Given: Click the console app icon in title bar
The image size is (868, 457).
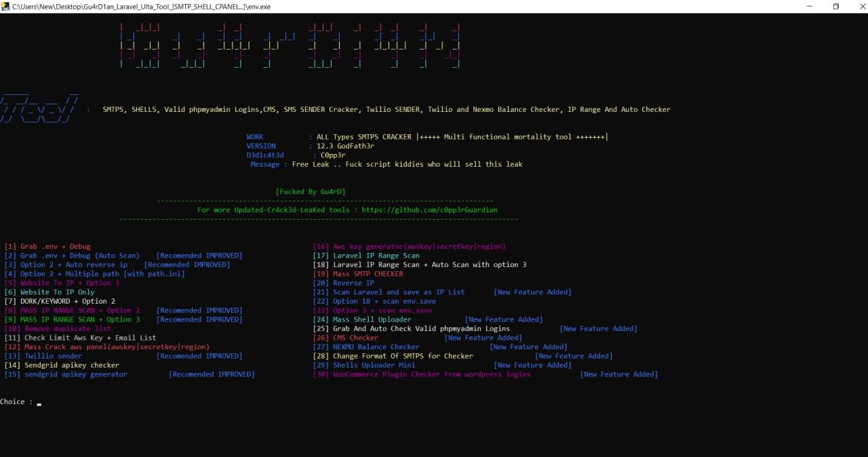Looking at the screenshot, I should point(5,6).
